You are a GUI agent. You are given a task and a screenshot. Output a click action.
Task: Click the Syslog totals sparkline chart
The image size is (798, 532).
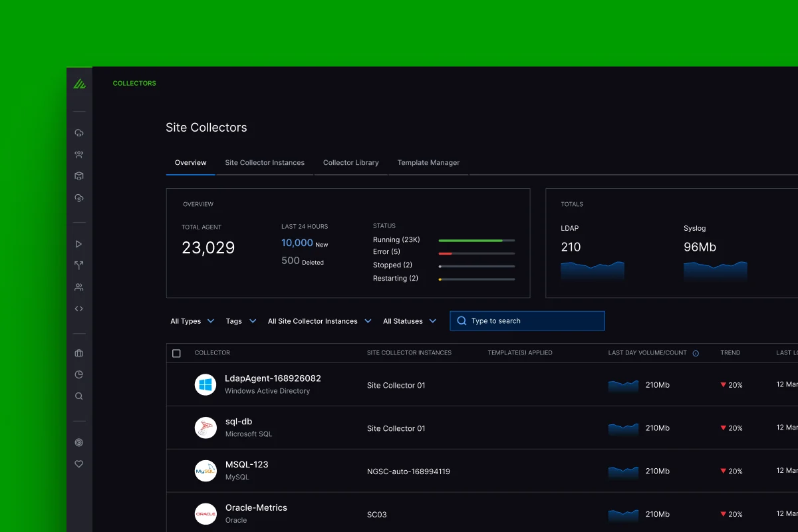(x=716, y=271)
